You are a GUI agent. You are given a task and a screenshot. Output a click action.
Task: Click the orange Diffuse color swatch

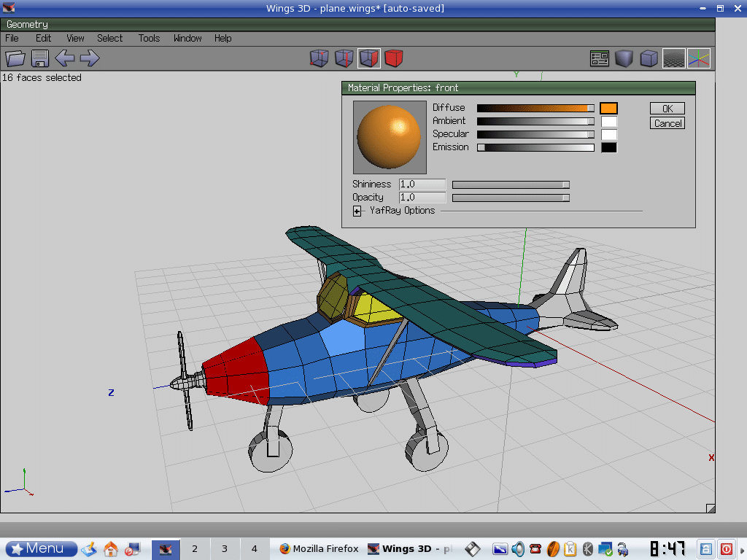click(608, 108)
